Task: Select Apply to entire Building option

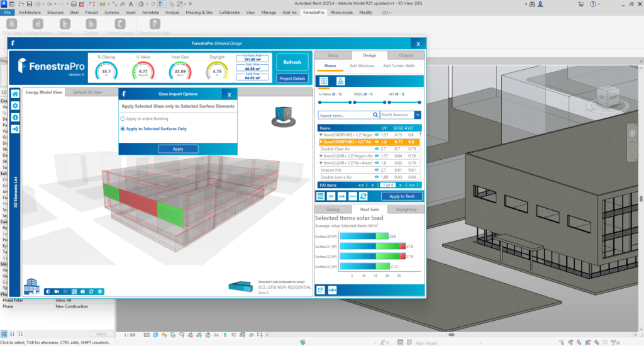Action: [x=145, y=119]
